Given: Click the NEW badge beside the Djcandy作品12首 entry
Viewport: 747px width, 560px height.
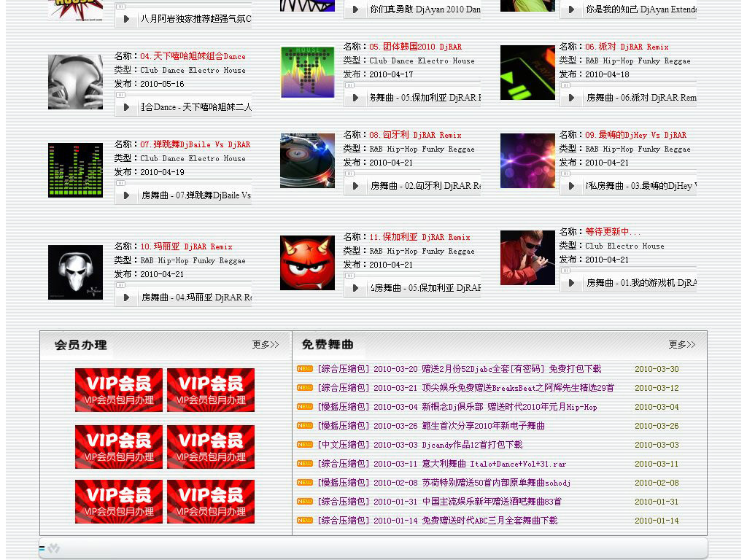Looking at the screenshot, I should 304,443.
